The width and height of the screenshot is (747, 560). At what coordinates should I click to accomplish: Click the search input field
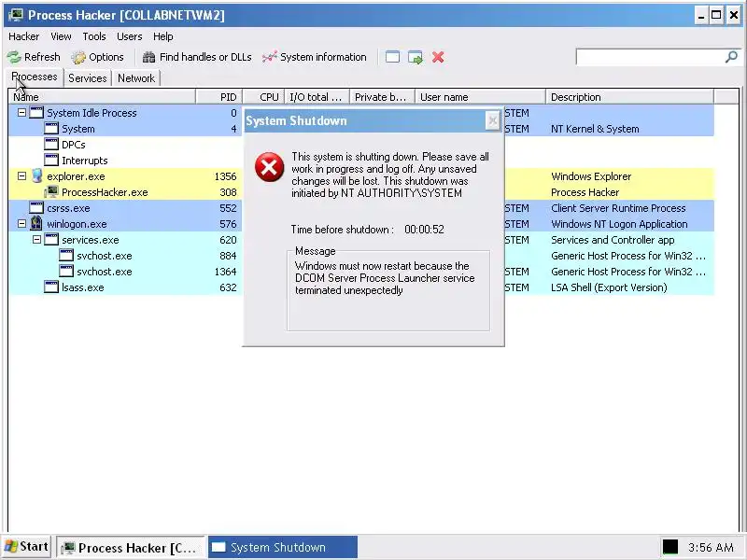point(651,57)
